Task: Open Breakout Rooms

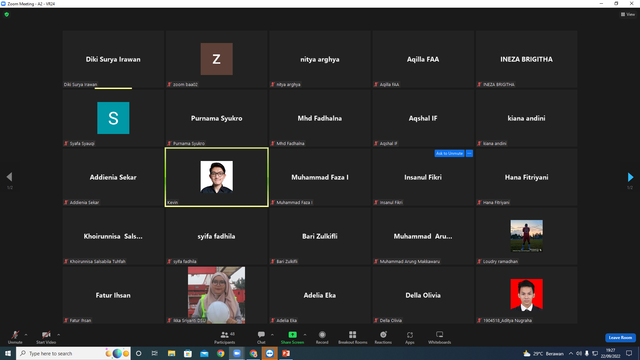Action: point(353,337)
